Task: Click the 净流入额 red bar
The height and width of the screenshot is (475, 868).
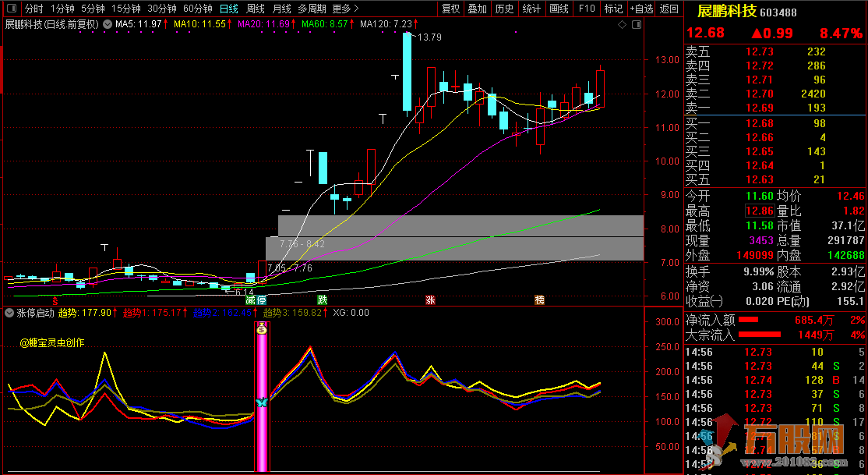Action: click(749, 320)
